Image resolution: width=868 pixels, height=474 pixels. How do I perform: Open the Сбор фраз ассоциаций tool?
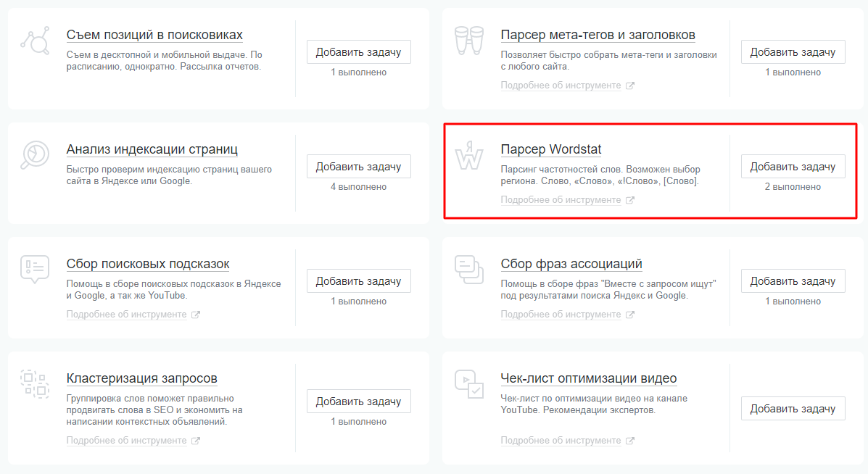coord(571,264)
